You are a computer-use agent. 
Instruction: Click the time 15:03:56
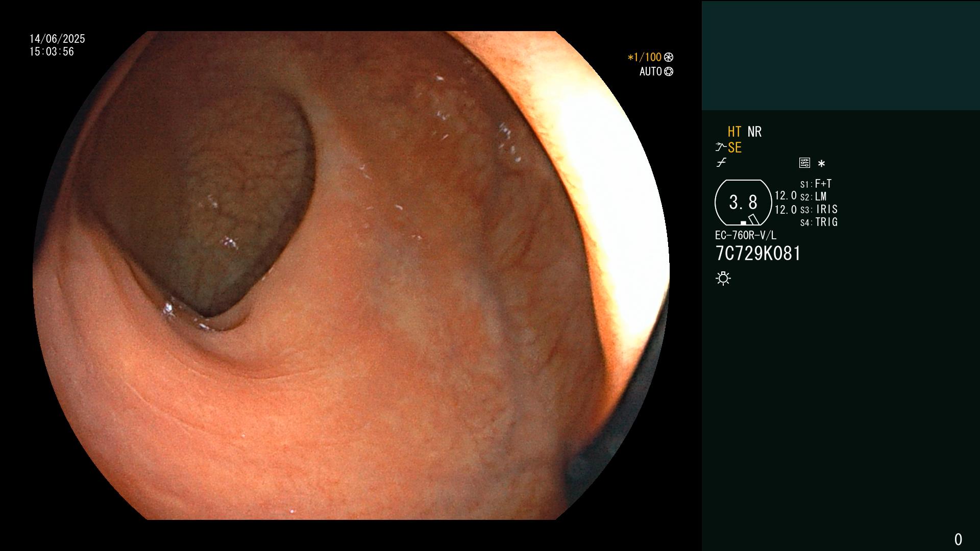52,52
